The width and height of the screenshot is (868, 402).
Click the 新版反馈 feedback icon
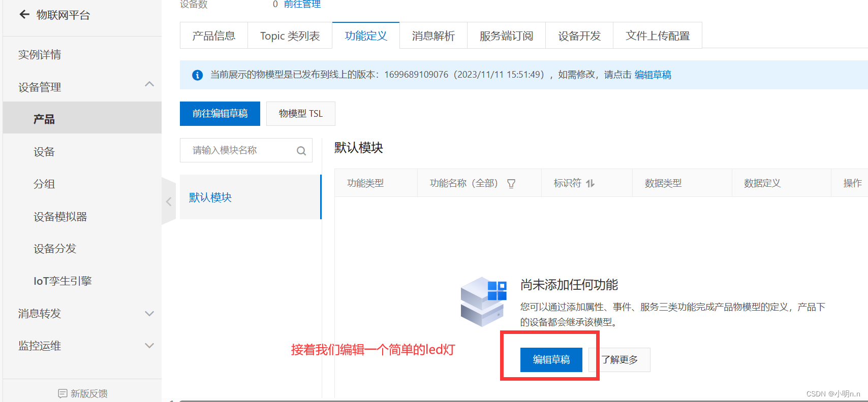coord(63,393)
